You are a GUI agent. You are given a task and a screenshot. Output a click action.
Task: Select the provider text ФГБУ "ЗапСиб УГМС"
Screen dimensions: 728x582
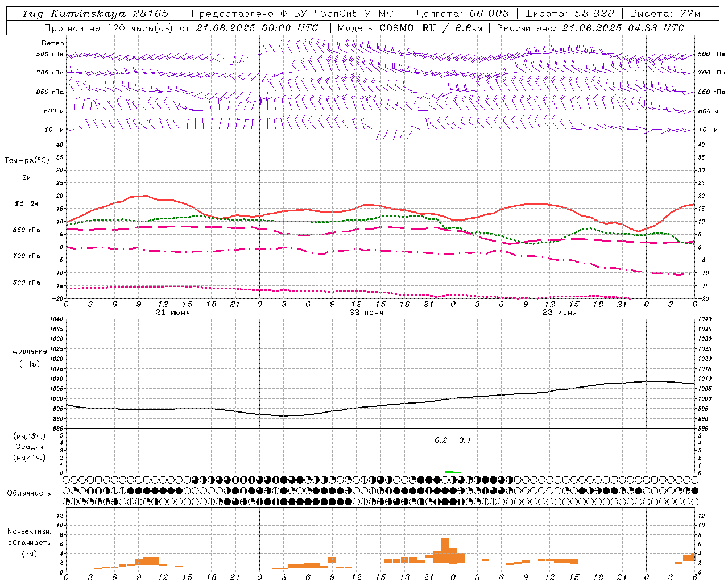pyautogui.click(x=340, y=14)
